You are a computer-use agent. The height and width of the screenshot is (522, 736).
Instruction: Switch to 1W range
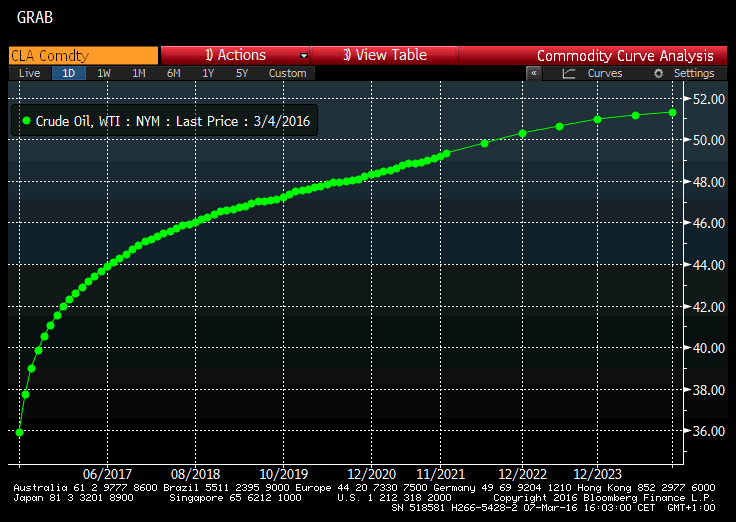coord(104,73)
